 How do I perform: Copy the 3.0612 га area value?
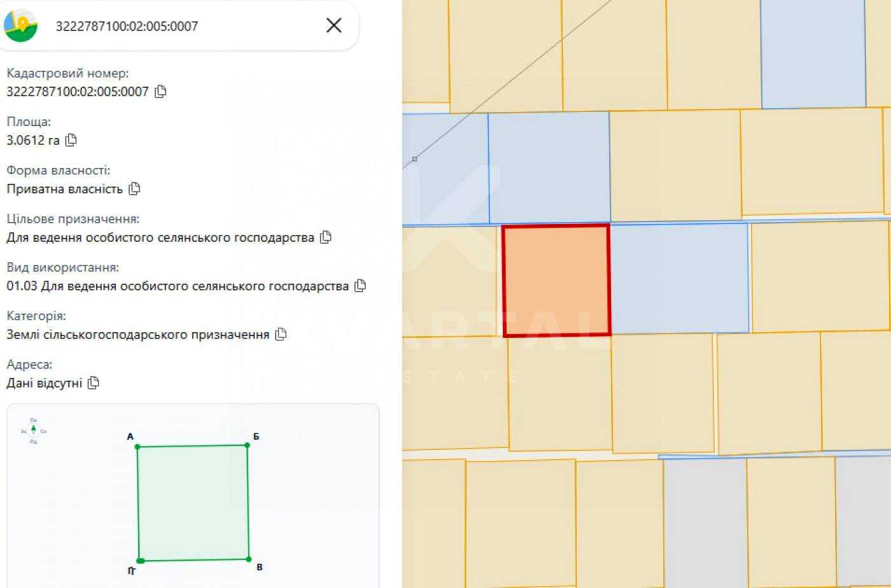(x=71, y=140)
